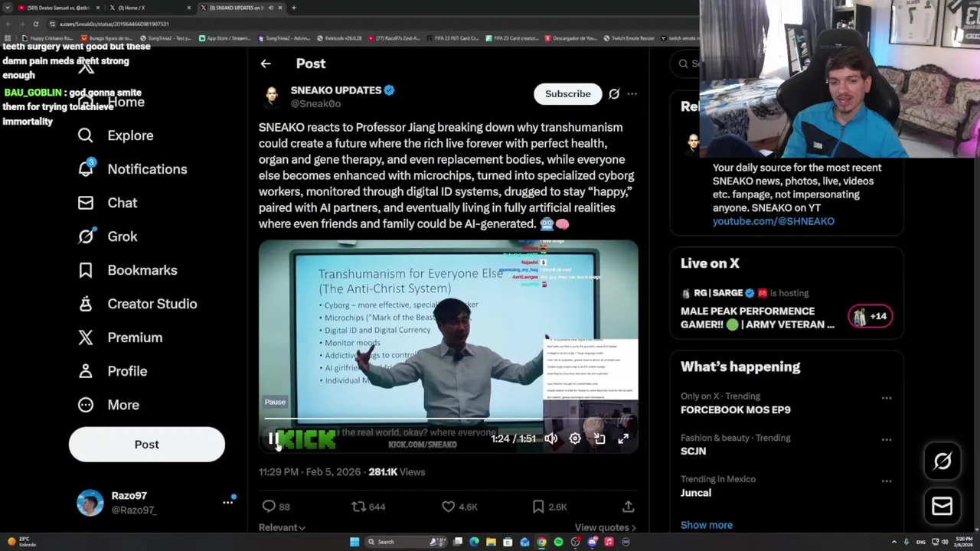Open Windows Start menu
This screenshot has width=980, height=551.
354,542
